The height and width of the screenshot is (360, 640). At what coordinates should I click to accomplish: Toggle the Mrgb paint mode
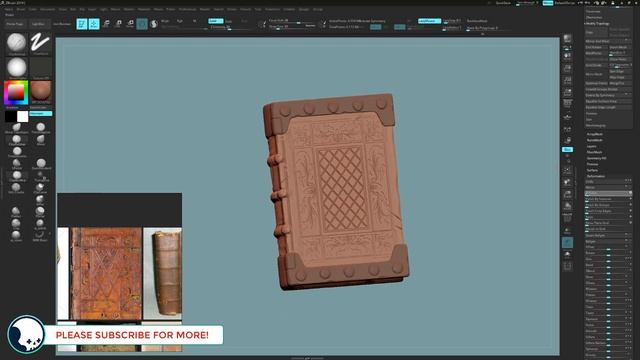pyautogui.click(x=165, y=21)
